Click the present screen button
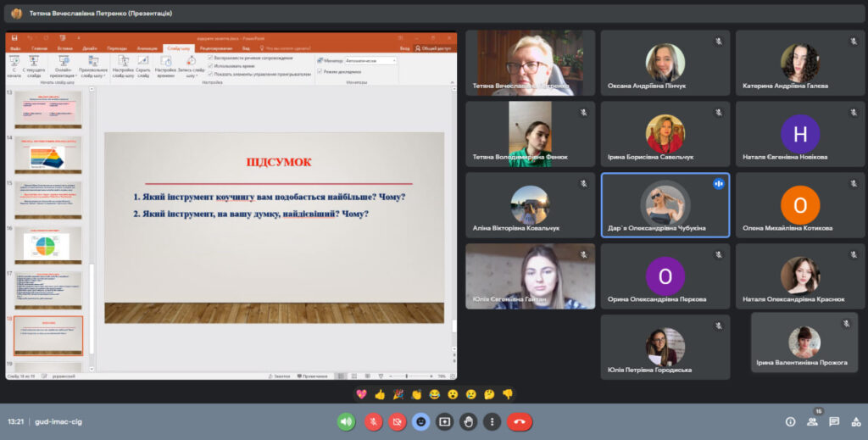Viewport: 868px width, 440px height. click(x=444, y=421)
